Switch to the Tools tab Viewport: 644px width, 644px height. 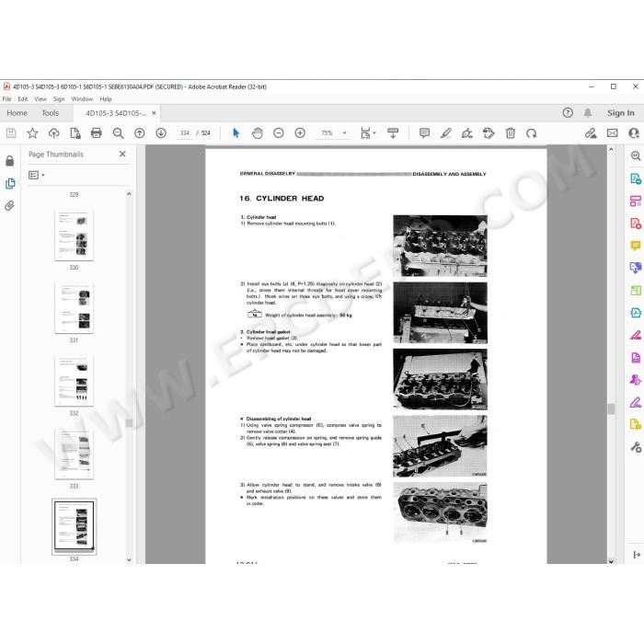point(50,113)
